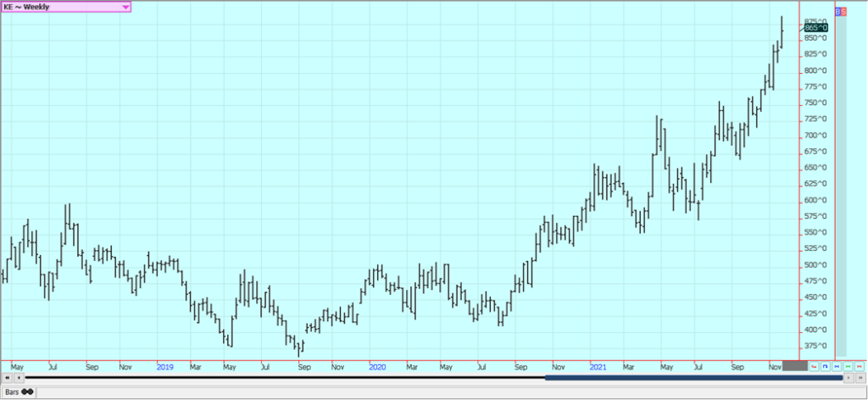Click the vertical gray strip below B S
The width and height of the screenshot is (868, 400).
841,186
